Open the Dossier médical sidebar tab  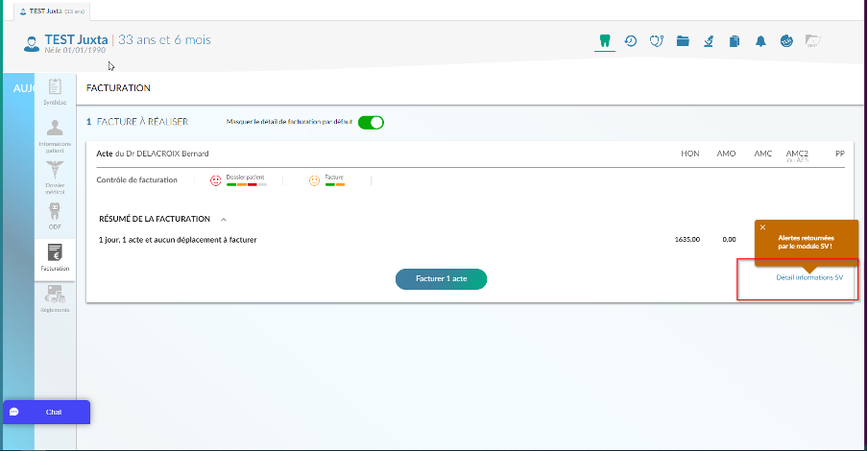(x=55, y=177)
